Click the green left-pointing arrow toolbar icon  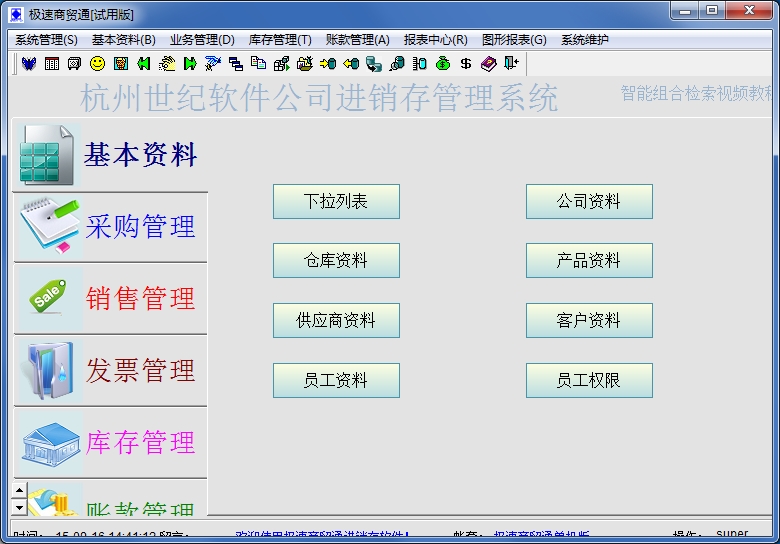point(144,63)
